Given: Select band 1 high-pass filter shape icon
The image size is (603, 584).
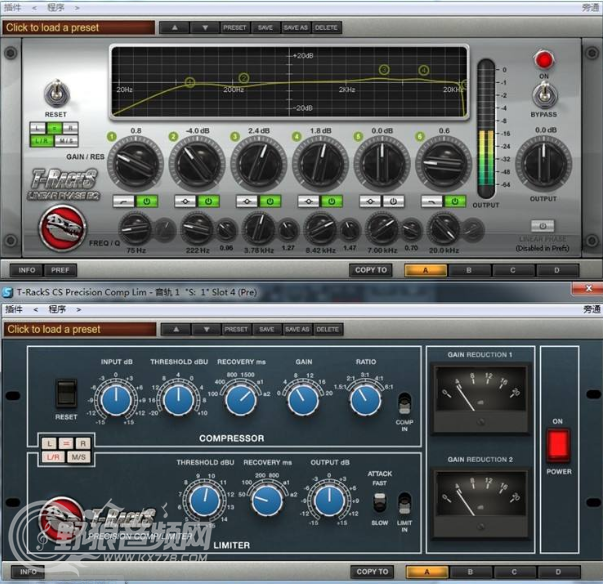Looking at the screenshot, I should click(x=123, y=201).
